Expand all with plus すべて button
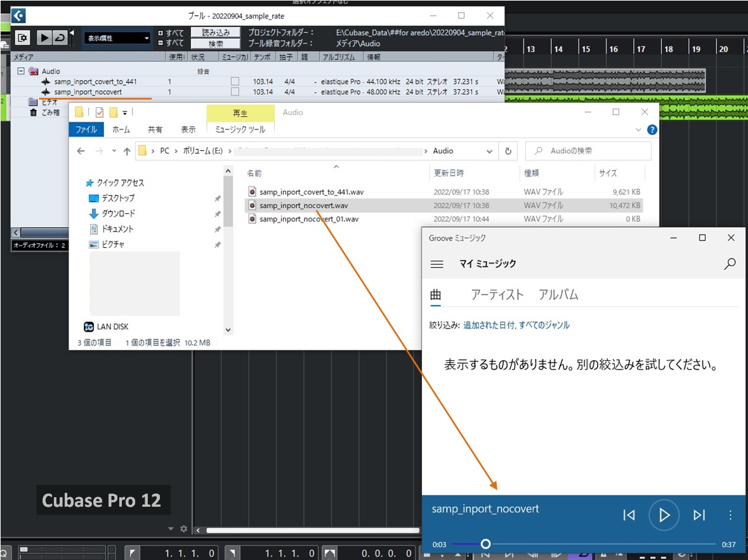 [x=170, y=33]
